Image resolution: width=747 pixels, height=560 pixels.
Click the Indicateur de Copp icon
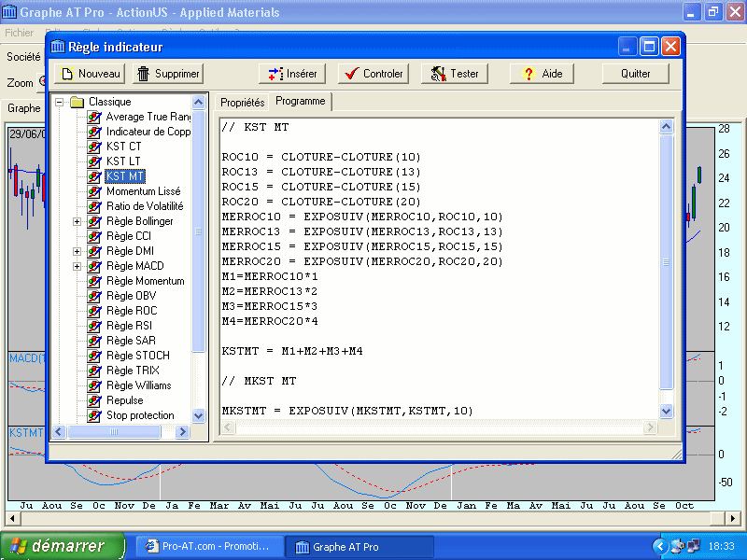(x=94, y=132)
